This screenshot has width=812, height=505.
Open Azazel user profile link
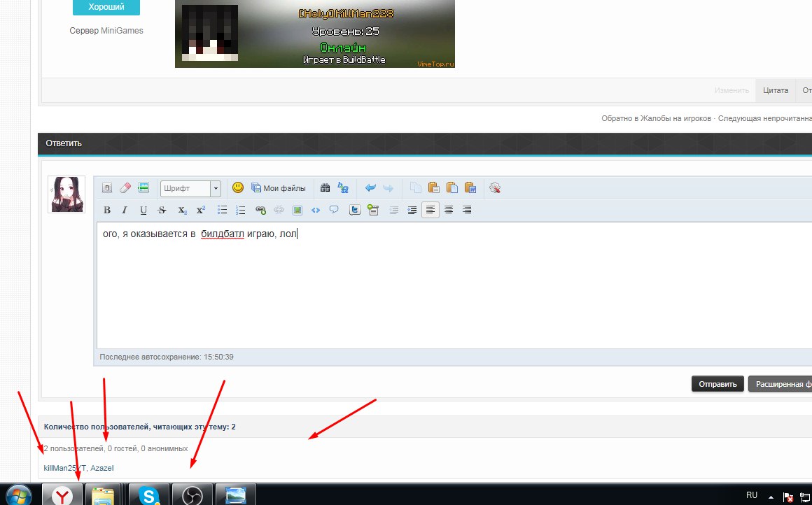(102, 468)
